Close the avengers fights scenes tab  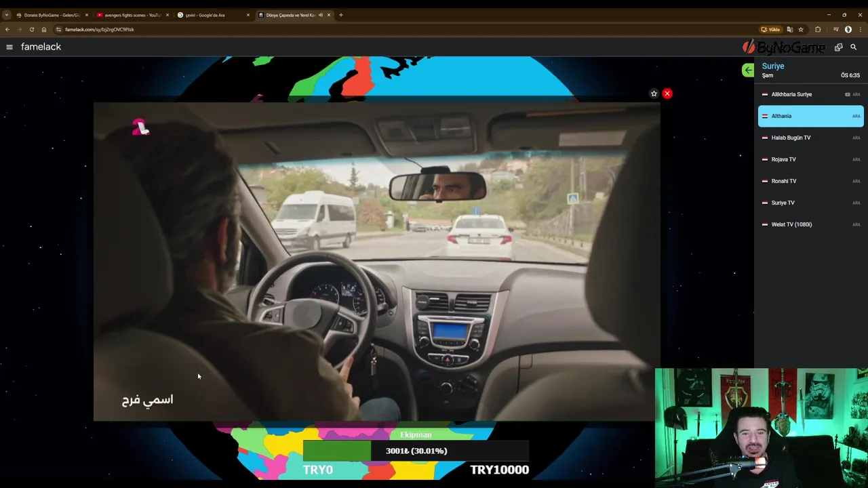pos(167,15)
